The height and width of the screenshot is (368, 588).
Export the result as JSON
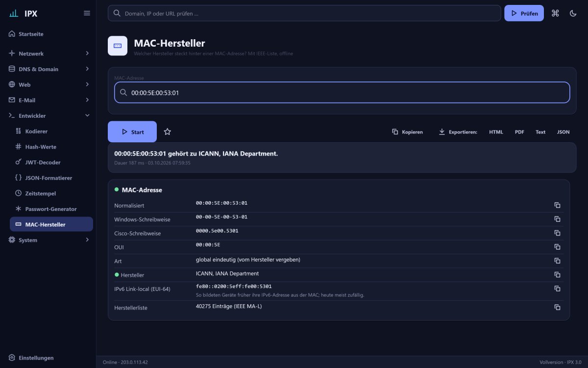click(x=563, y=132)
